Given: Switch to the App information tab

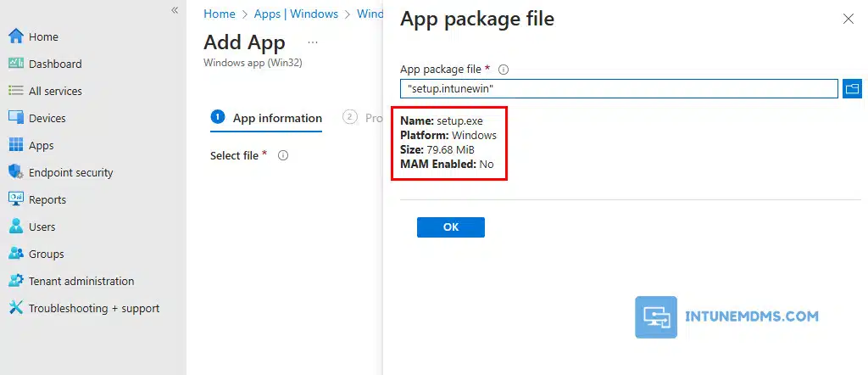Looking at the screenshot, I should (277, 119).
